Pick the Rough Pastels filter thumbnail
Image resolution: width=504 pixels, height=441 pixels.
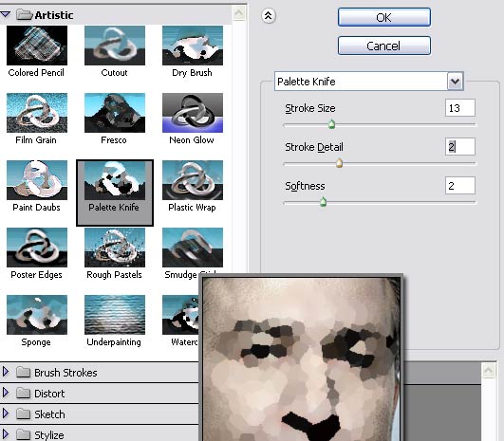pyautogui.click(x=115, y=248)
